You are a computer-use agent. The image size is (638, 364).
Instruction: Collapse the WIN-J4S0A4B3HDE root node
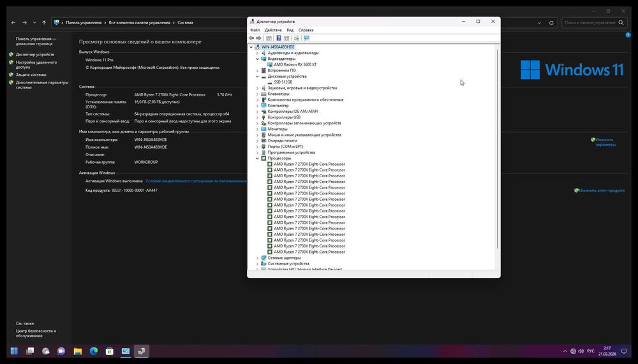(251, 47)
